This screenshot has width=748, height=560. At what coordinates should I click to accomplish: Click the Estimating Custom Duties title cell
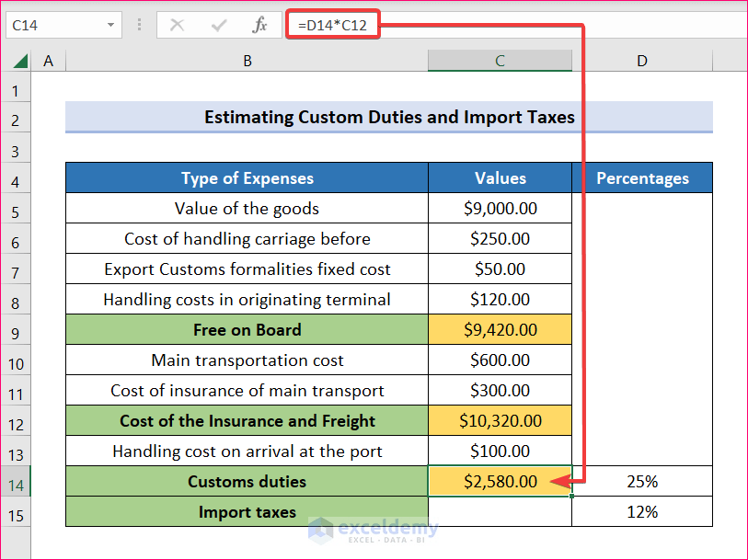[x=388, y=117]
